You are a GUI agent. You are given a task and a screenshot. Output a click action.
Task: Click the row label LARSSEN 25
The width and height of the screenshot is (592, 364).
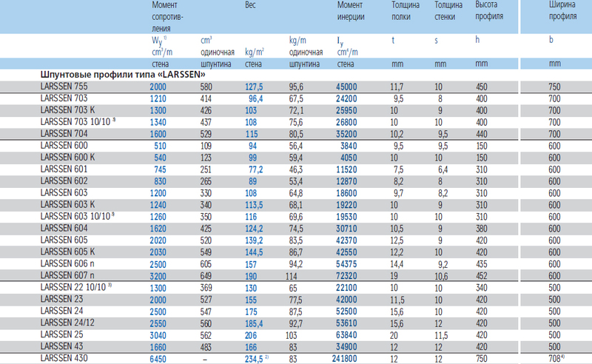pyautogui.click(x=61, y=334)
